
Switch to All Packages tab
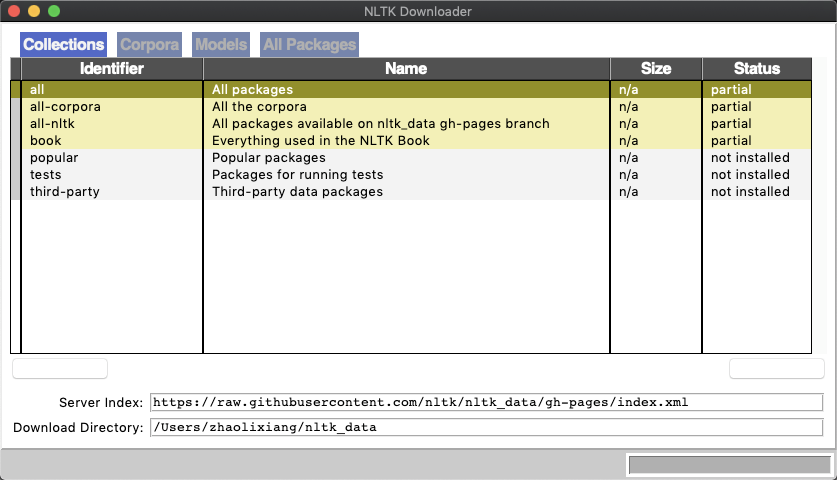pyautogui.click(x=310, y=44)
